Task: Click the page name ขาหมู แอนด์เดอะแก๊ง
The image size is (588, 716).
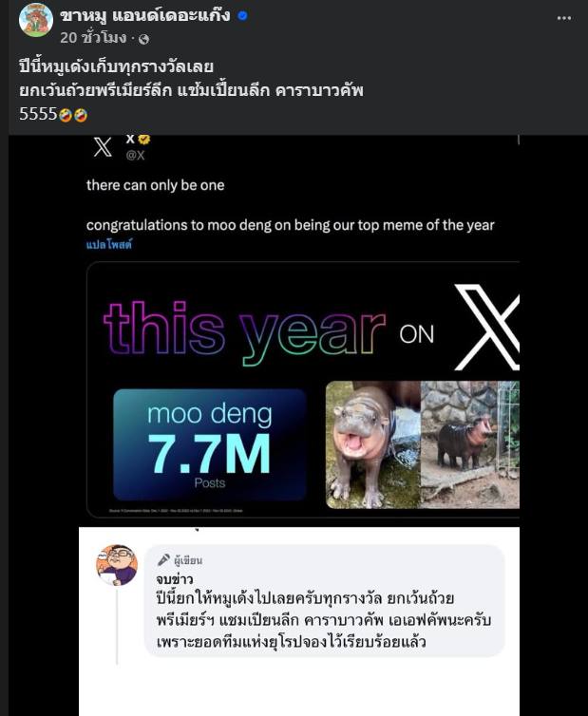Action: coord(145,15)
